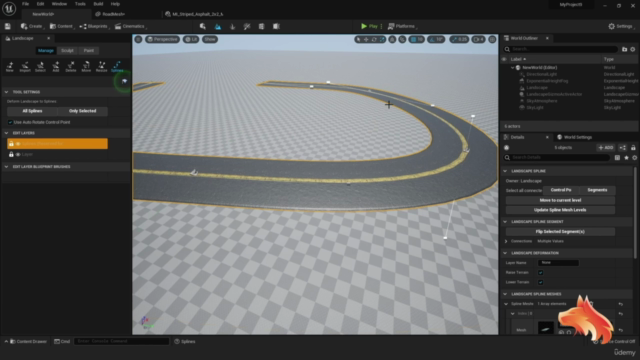Switch to the Sculpt tab
The image size is (640, 360).
(x=67, y=51)
